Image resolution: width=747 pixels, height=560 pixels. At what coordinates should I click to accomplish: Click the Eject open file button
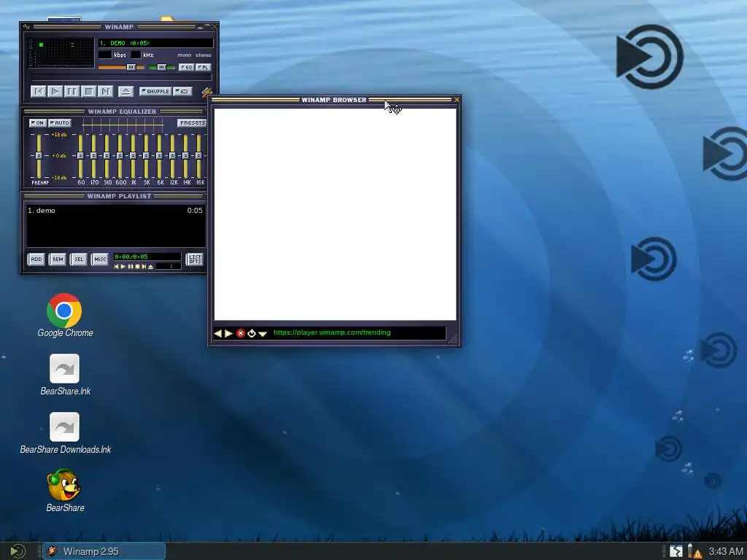click(x=125, y=91)
